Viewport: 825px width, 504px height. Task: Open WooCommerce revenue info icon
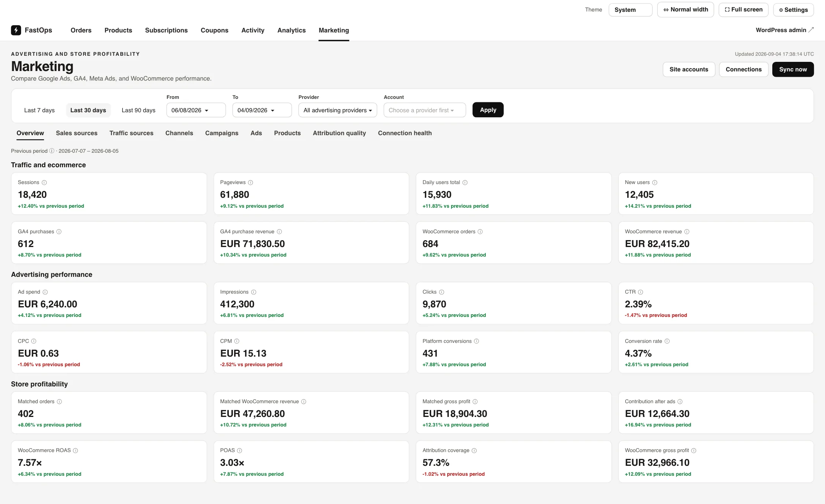click(687, 232)
